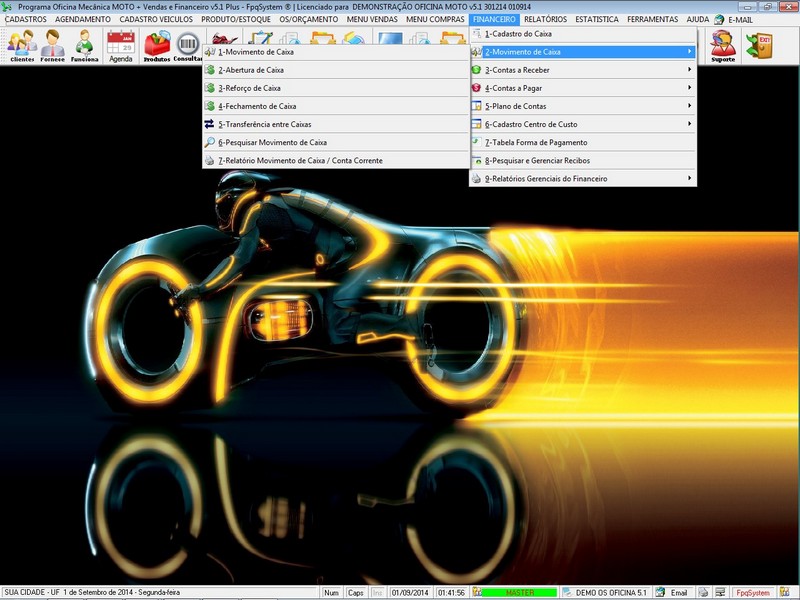
Task: Open the Clientes toolbar icon
Action: click(21, 45)
